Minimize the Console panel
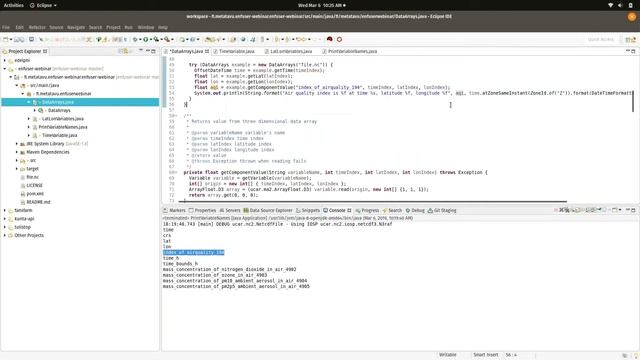Screen dimensions: 640x360 pyautogui.click(x=628, y=210)
